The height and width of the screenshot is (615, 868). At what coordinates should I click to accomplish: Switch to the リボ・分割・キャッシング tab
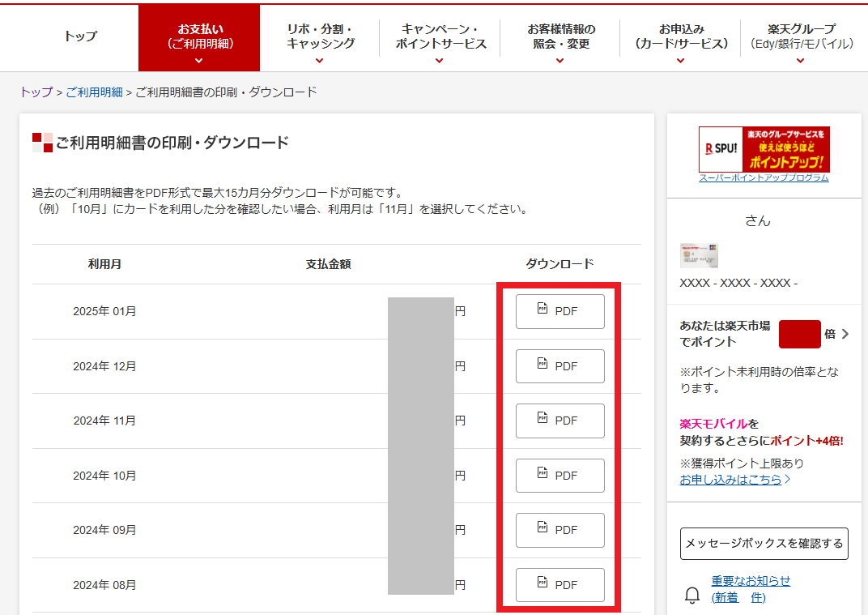pos(319,37)
